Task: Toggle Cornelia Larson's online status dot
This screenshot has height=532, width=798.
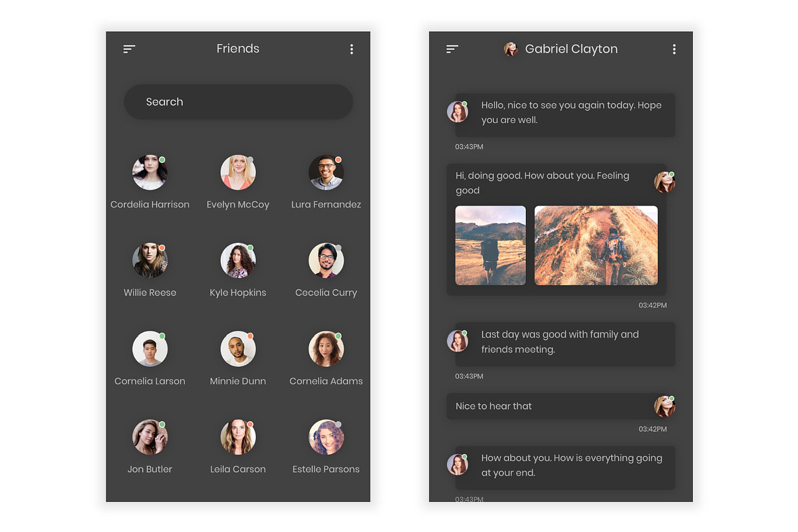Action: coord(162,336)
